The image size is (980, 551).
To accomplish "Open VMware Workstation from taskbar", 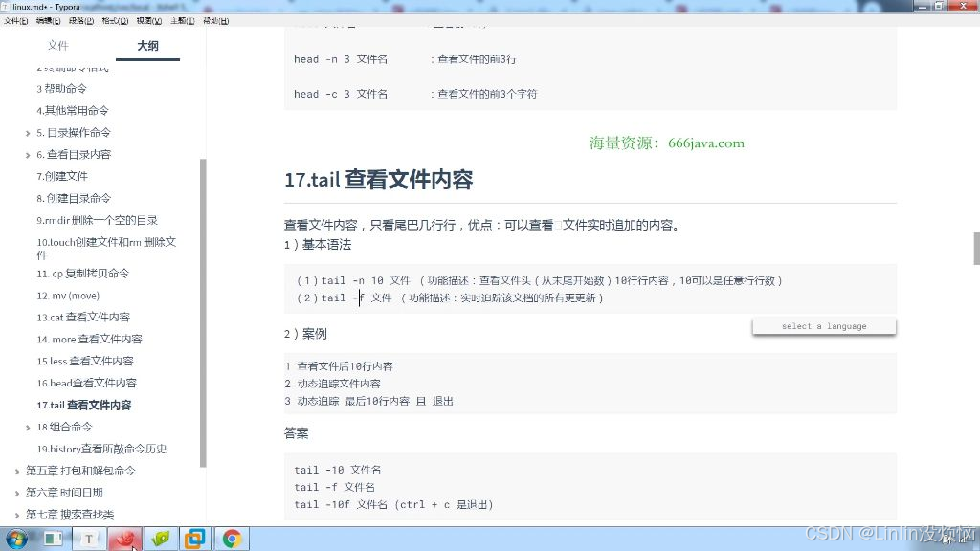I will pos(195,538).
